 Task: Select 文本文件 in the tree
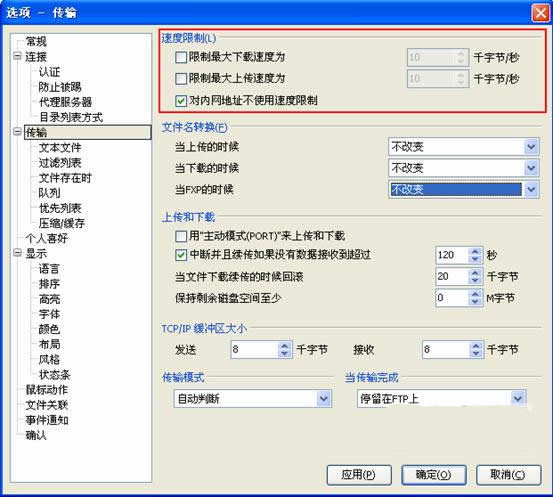pyautogui.click(x=60, y=147)
